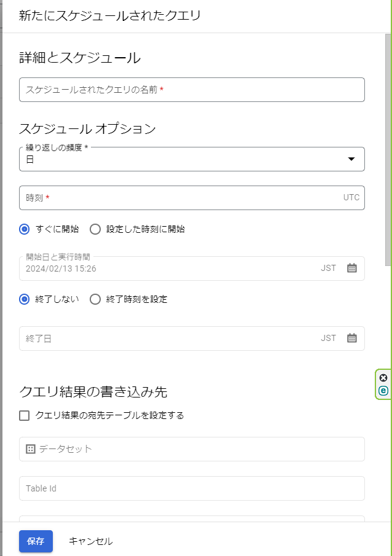The image size is (392, 556).
Task: Focus the Table Id input field
Action: [192, 488]
